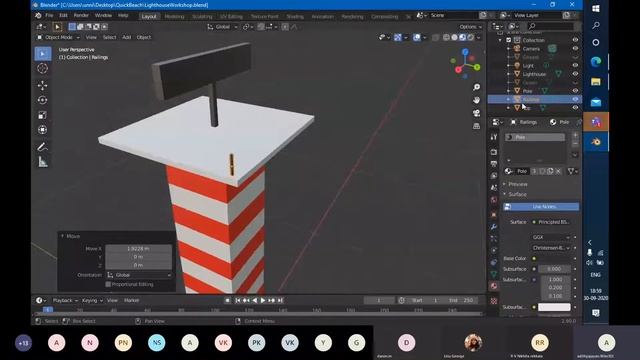Viewport: 640px width, 360px height.
Task: Select material preview shading
Action: pos(462,37)
